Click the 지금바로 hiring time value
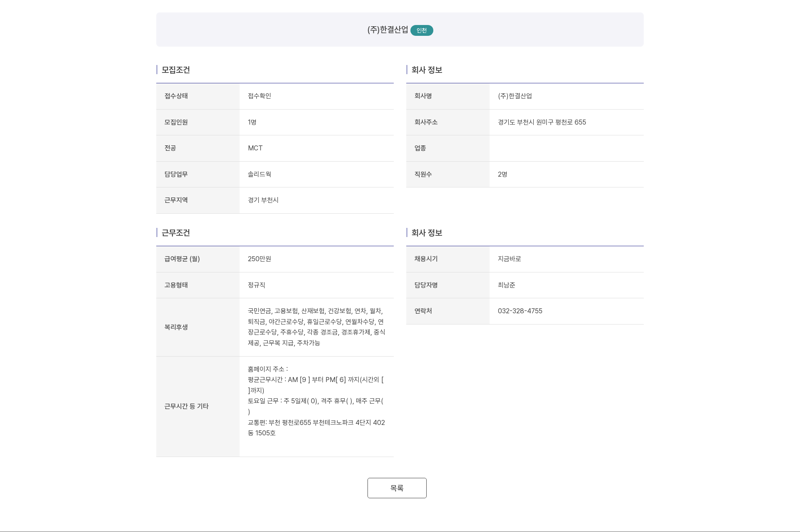The image size is (800, 532). (x=510, y=259)
